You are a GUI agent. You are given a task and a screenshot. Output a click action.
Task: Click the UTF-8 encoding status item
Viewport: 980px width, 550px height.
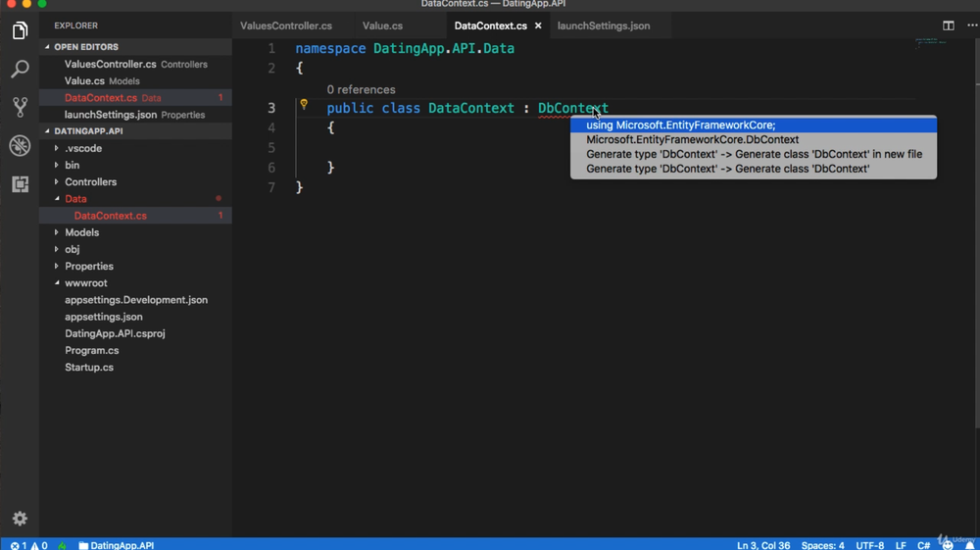point(869,545)
